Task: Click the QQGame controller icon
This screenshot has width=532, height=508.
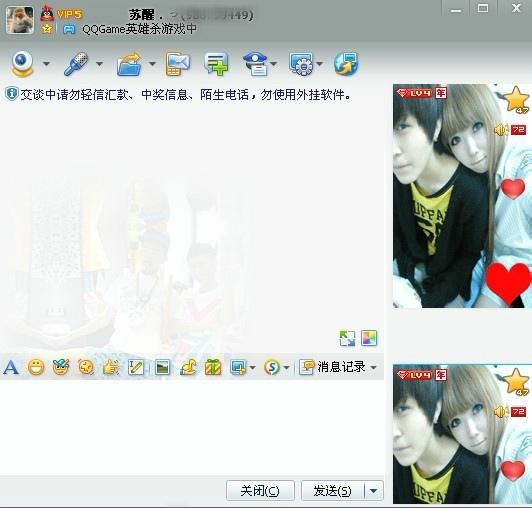Action: tap(69, 29)
